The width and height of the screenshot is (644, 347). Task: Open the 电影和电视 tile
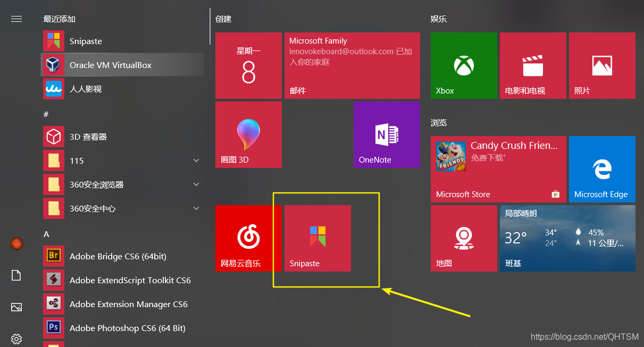click(x=533, y=65)
